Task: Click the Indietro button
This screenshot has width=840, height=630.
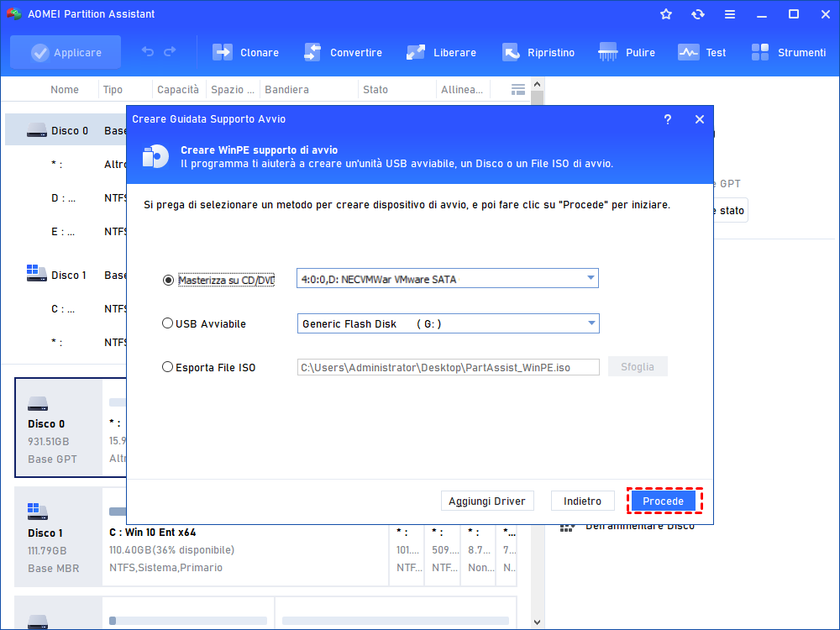Action: [582, 501]
